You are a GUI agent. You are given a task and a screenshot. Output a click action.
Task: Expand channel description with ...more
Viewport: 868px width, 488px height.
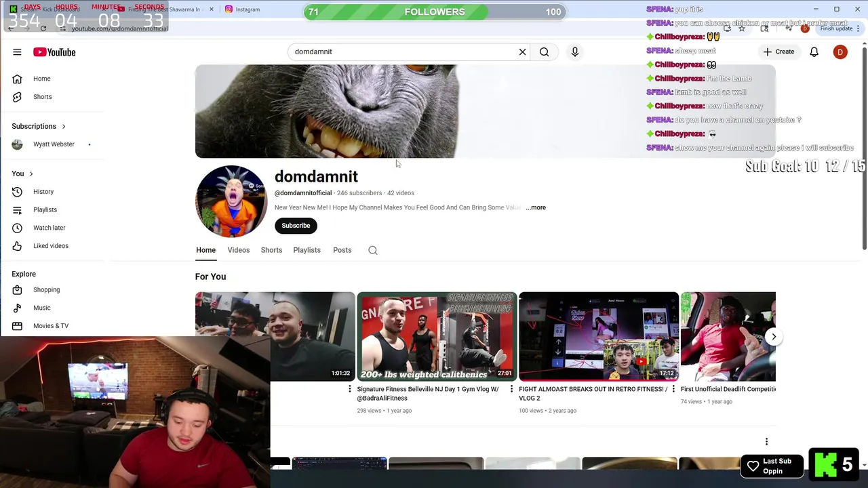pyautogui.click(x=536, y=207)
